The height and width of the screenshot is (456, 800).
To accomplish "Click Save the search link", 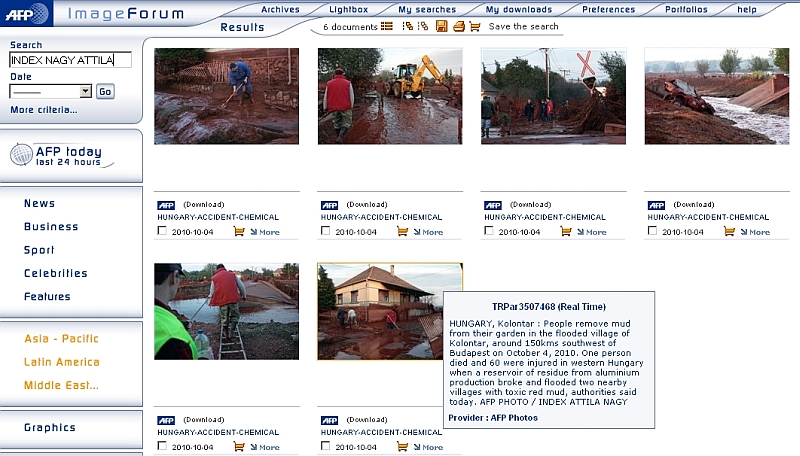I will (x=523, y=26).
